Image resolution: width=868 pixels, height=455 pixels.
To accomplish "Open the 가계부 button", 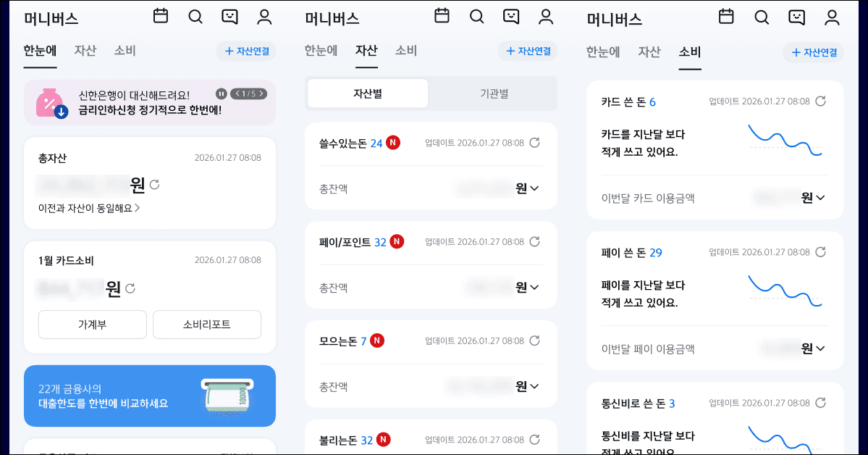I will click(x=92, y=325).
